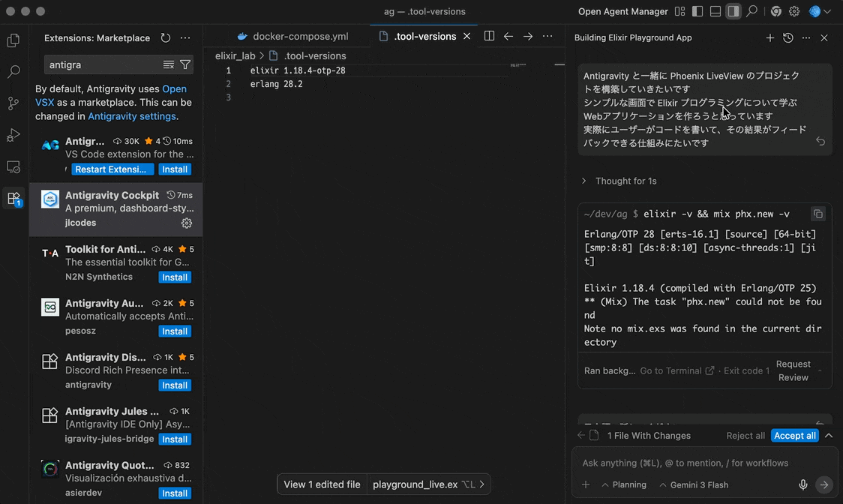This screenshot has height=504, width=843.
Task: Open Agent Manager
Action: [x=623, y=11]
